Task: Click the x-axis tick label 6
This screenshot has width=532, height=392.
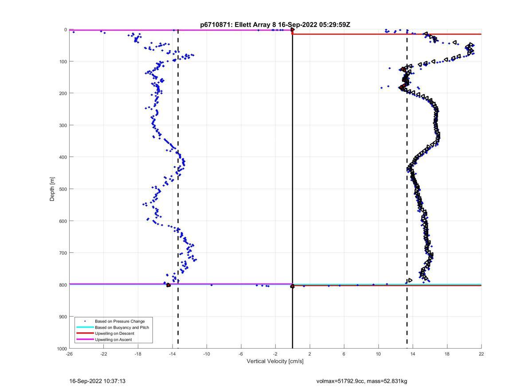Action: pyautogui.click(x=344, y=353)
